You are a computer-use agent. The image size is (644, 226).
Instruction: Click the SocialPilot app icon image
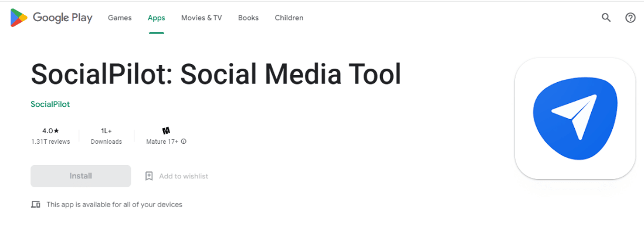[575, 119]
